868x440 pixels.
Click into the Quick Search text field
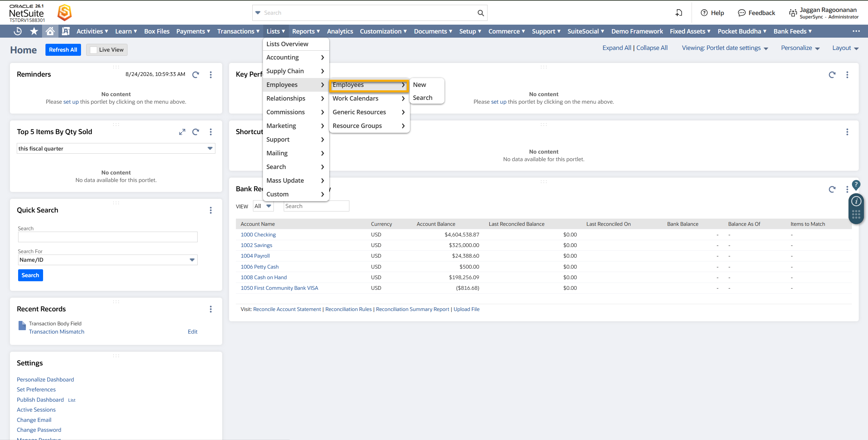pos(108,237)
